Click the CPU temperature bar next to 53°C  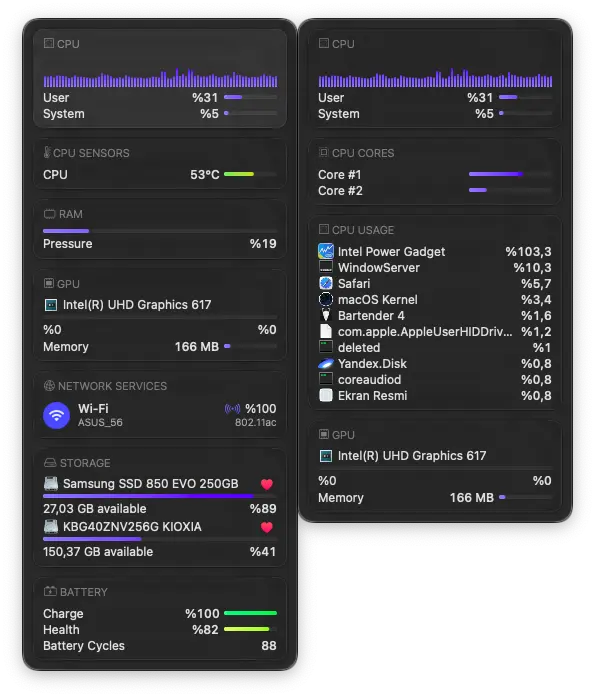250,174
